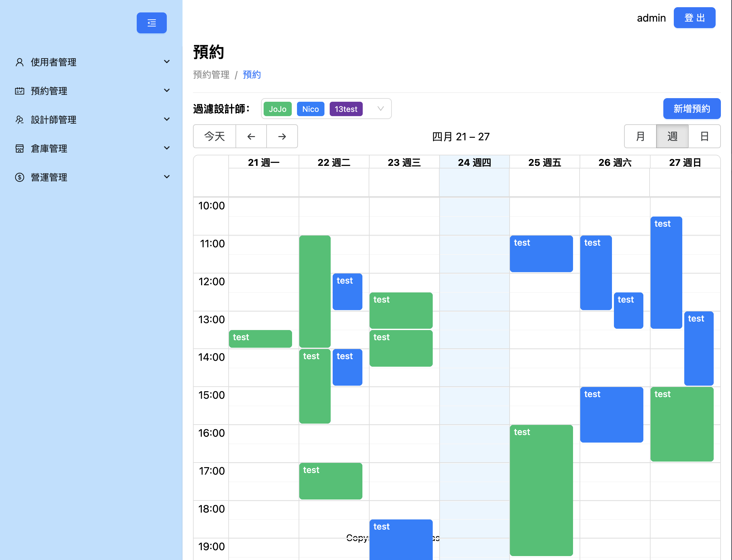732x560 pixels.
Task: Toggle off the 13test designer filter tag
Action: coord(346,109)
